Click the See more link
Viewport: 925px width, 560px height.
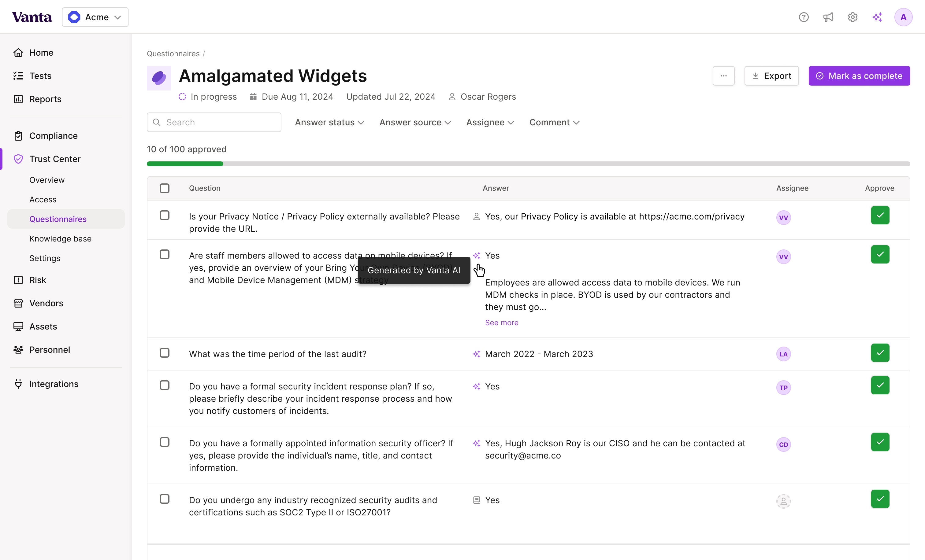point(501,322)
